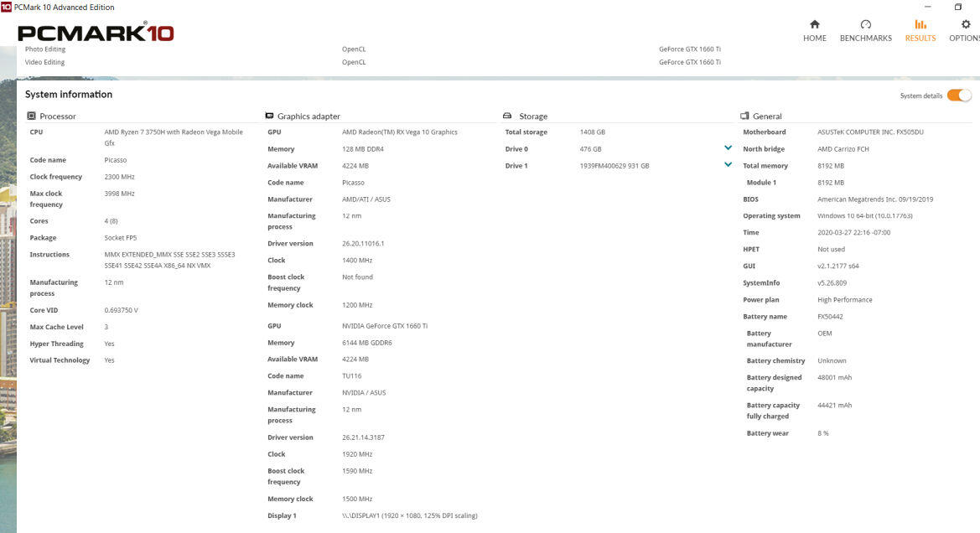The width and height of the screenshot is (980, 533).
Task: Click the Storage drive icon
Action: [507, 116]
